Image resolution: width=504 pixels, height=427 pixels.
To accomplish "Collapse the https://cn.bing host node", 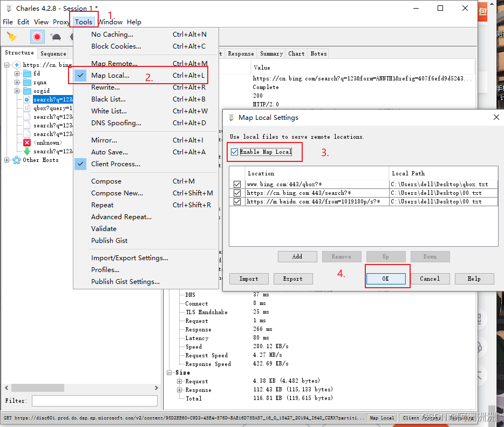I will [6, 65].
